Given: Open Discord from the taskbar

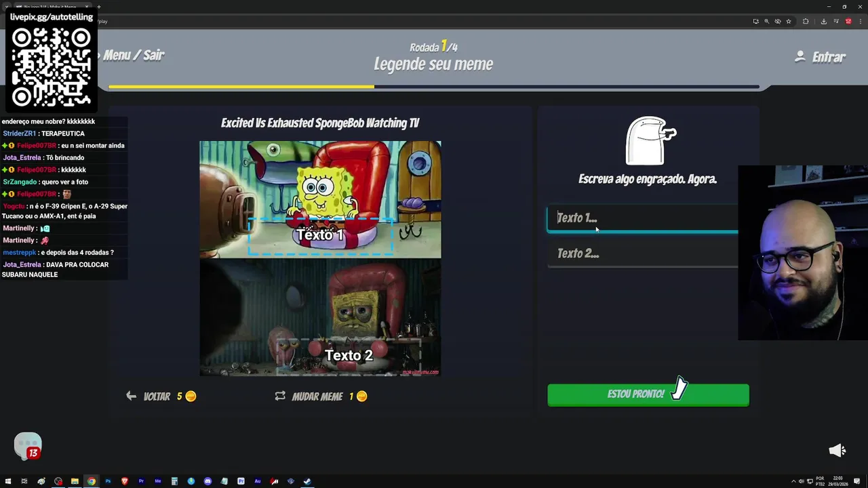Looking at the screenshot, I should (208, 481).
